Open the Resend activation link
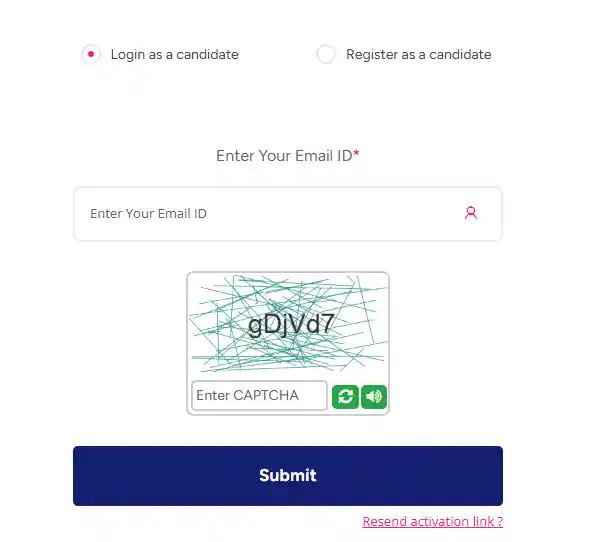The image size is (605, 542). (x=432, y=522)
